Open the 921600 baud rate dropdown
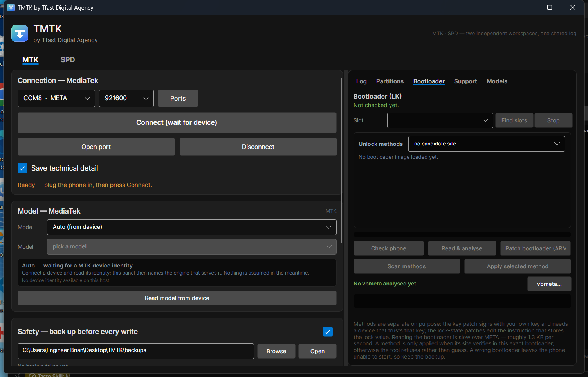The width and height of the screenshot is (588, 377). [x=126, y=98]
